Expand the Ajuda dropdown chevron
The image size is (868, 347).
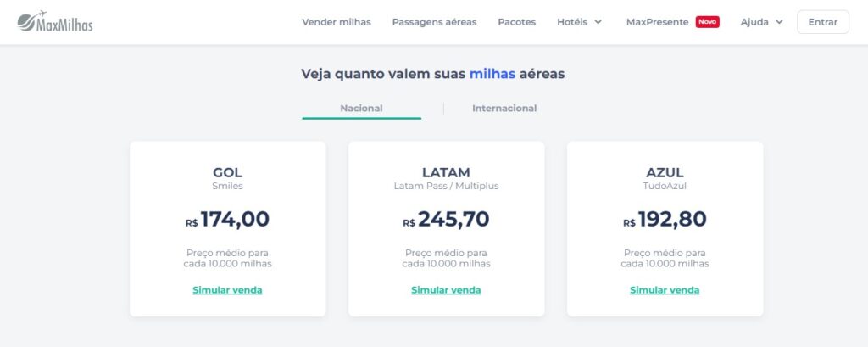coord(779,22)
